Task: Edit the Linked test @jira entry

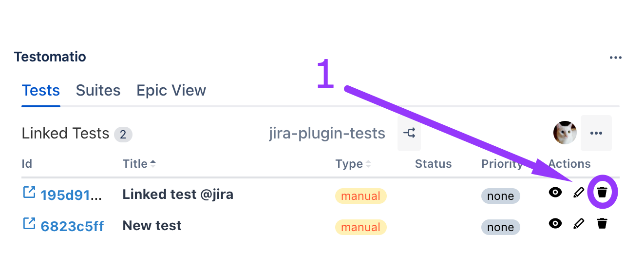Action: point(579,192)
